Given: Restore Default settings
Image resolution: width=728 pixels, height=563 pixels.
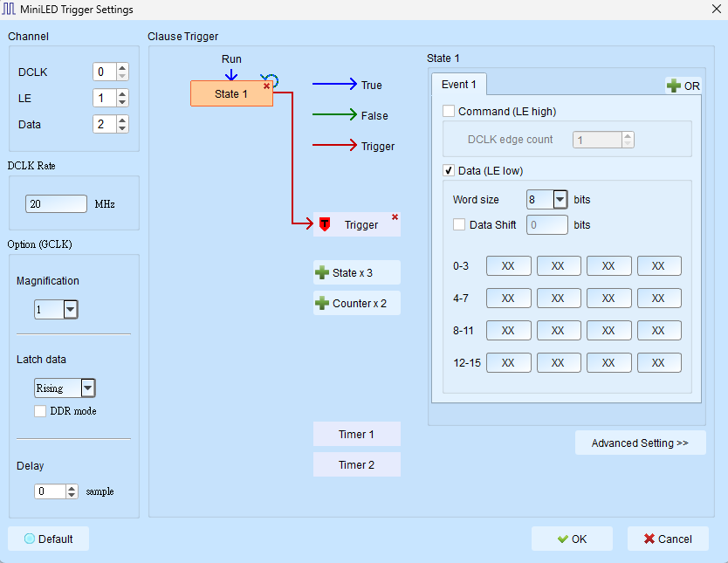Looking at the screenshot, I should (48, 539).
